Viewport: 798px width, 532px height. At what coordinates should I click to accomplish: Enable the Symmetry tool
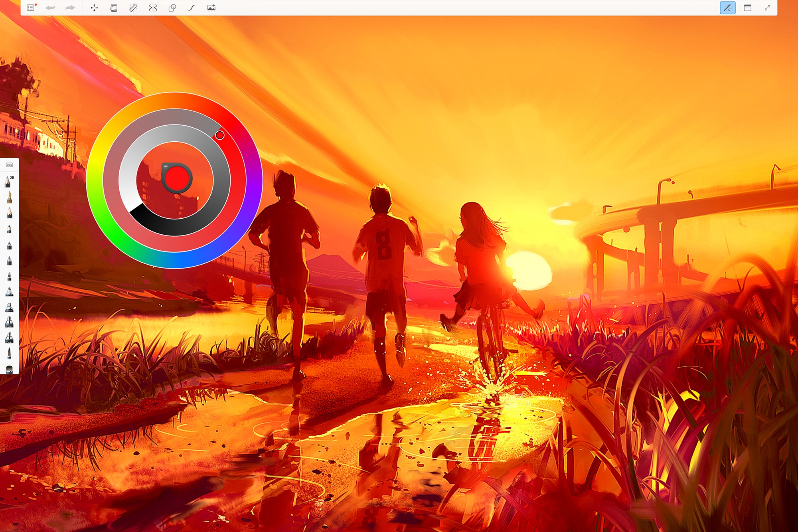coord(153,8)
